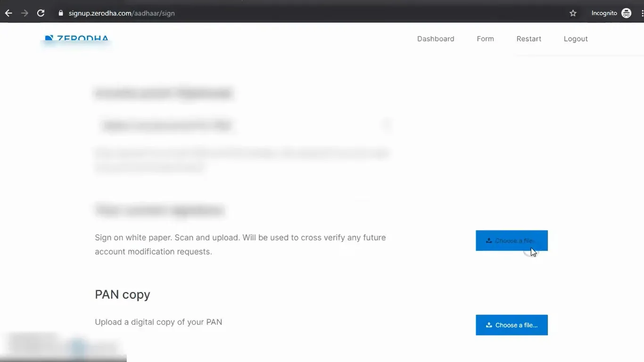Viewport: 644px width, 362px height.
Task: Go back using browser back arrow
Action: tap(8, 13)
